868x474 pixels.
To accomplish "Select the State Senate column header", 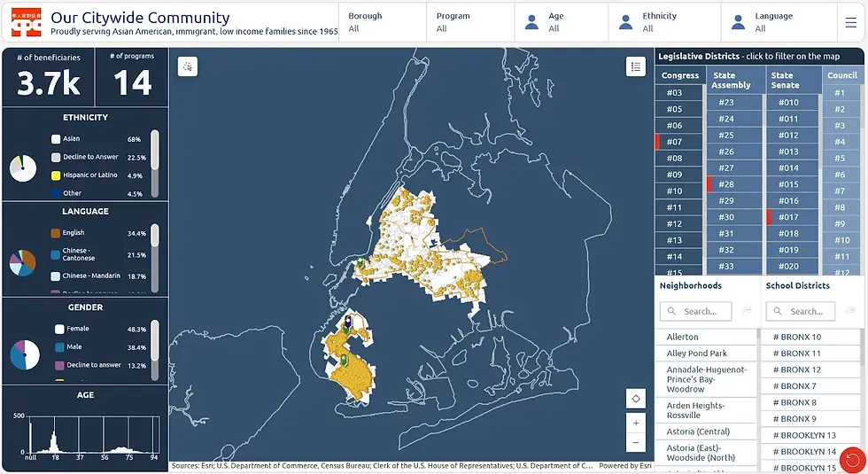I will pyautogui.click(x=792, y=81).
